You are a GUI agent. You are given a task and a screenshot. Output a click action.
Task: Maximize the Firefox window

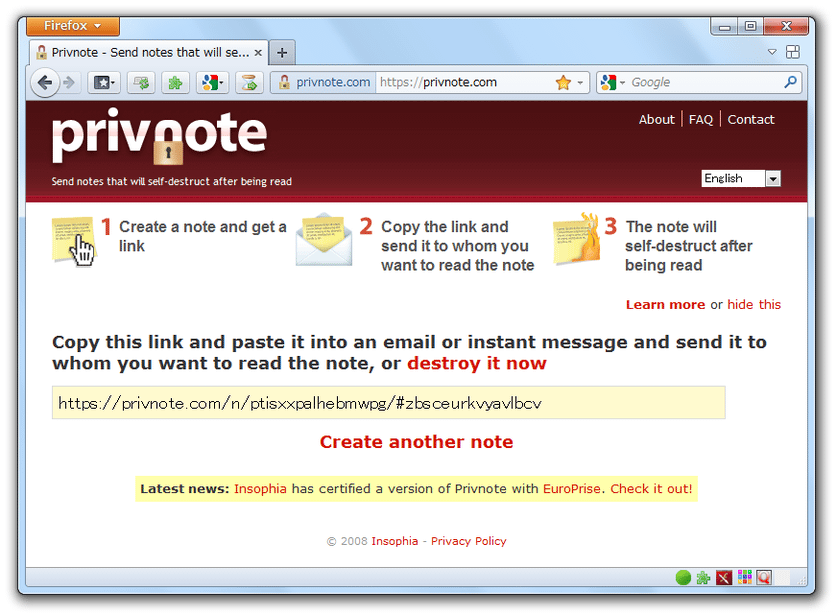coord(751,26)
